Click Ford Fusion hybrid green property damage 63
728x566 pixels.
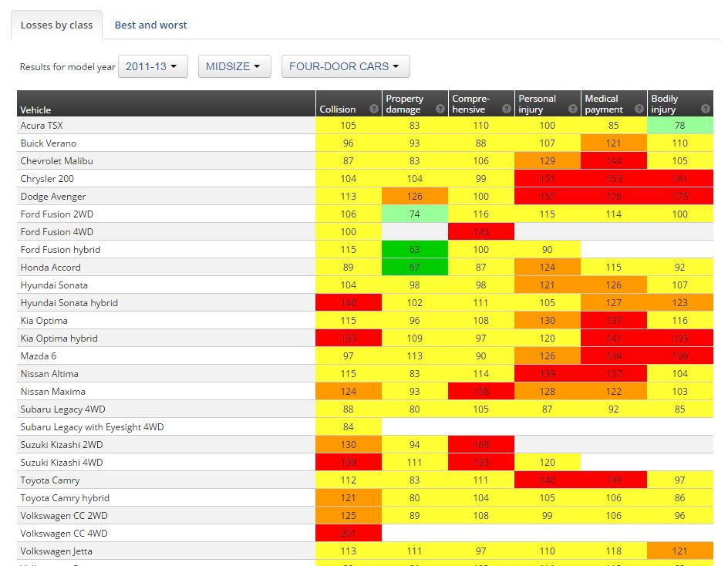pos(415,249)
